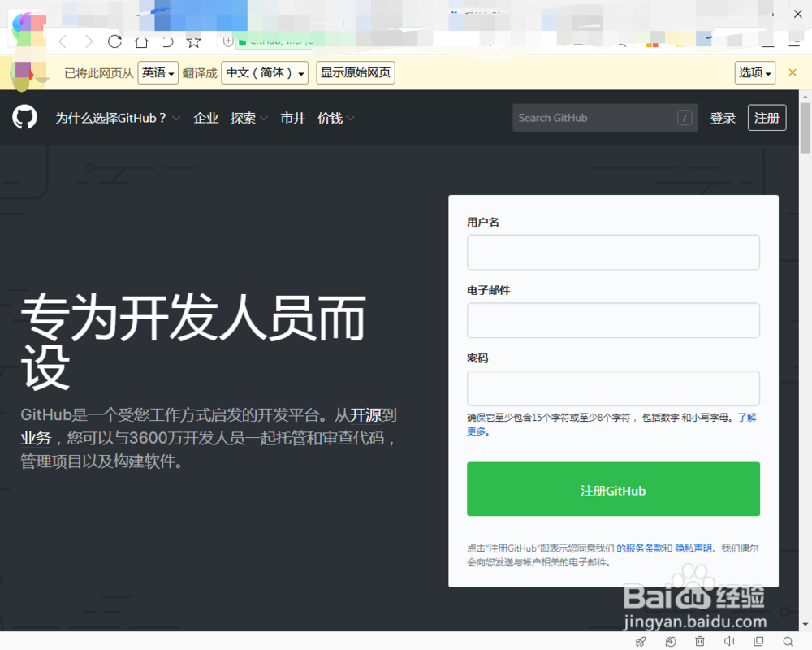812x650 pixels.
Task: Click the 已将此网页从 label in translation bar
Action: (99, 73)
